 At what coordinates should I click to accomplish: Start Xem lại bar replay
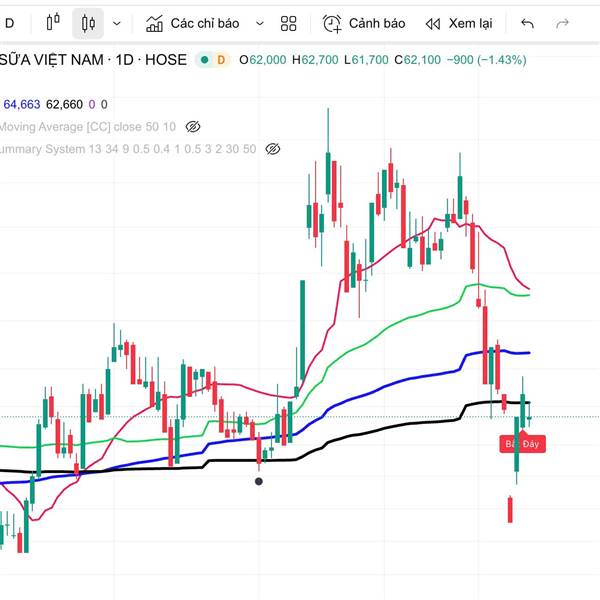[459, 24]
